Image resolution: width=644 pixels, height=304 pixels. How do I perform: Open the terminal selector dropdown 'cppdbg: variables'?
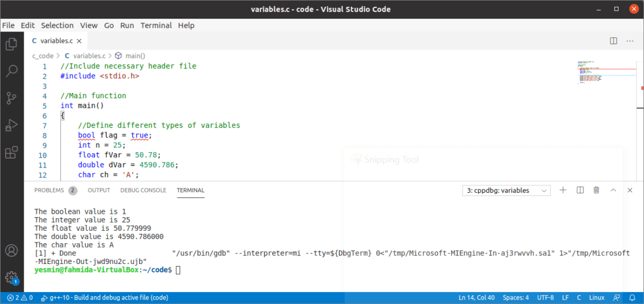point(506,191)
